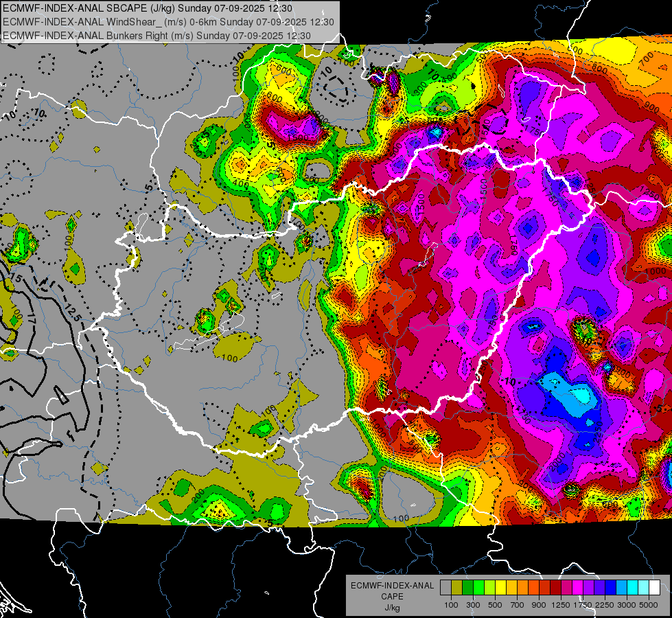
Task: Click the CAPE label in legend
Action: [392, 596]
